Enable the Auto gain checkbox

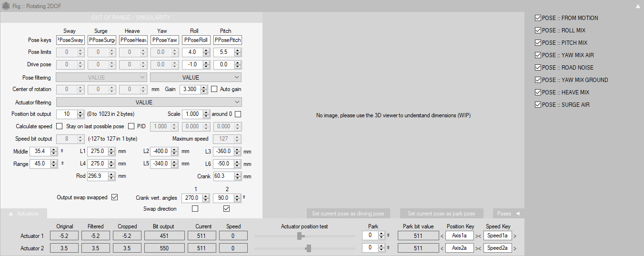click(x=214, y=89)
